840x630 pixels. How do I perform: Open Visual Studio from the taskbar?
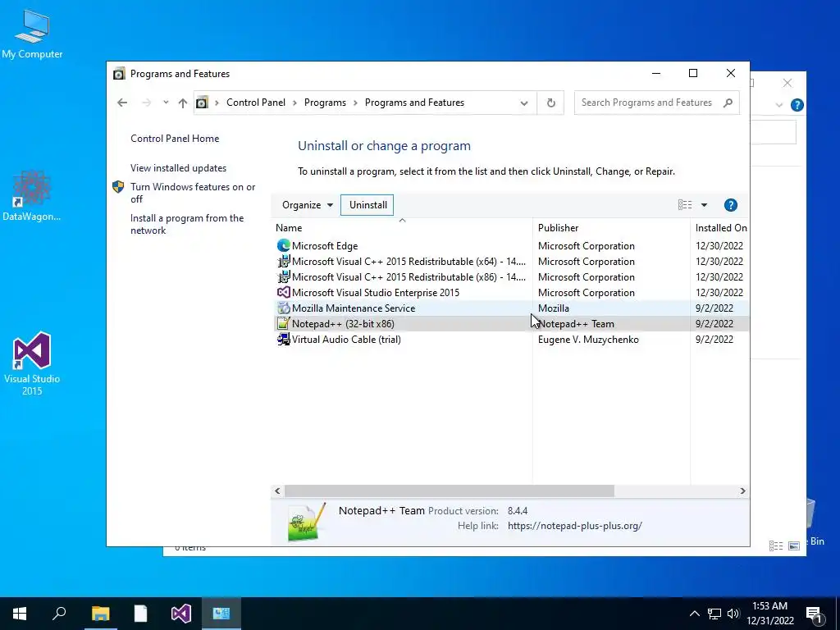(181, 614)
